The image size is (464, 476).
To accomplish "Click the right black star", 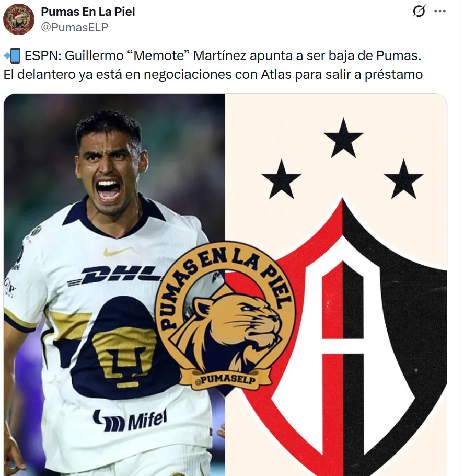I will click(403, 180).
